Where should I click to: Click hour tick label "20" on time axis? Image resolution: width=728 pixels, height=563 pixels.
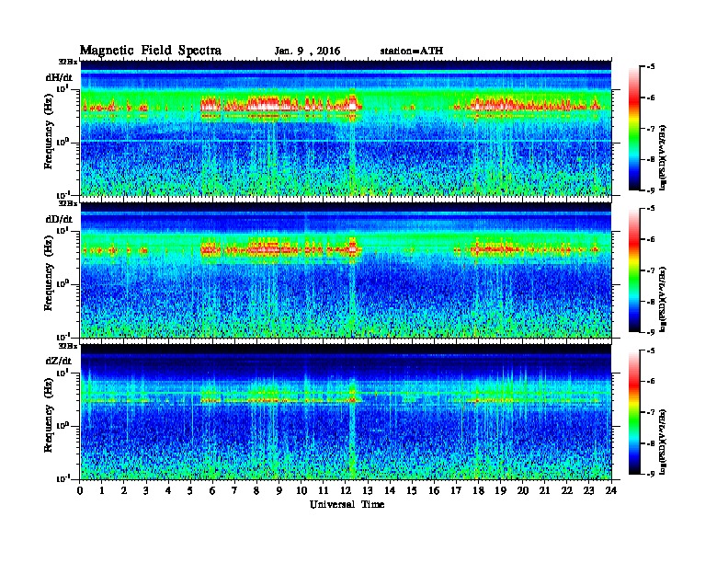tap(523, 490)
